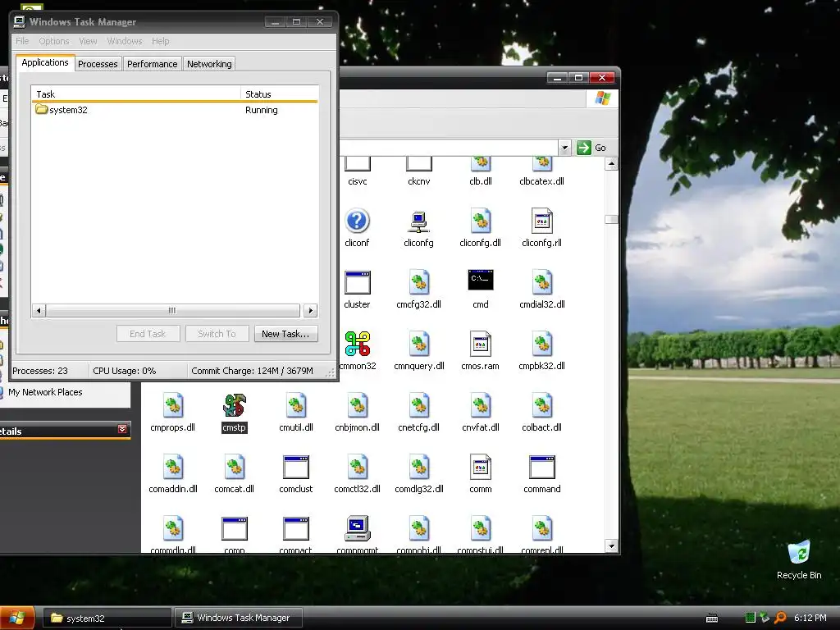Select the cmpbk32.dll file icon
This screenshot has height=630, width=840.
coord(541,344)
